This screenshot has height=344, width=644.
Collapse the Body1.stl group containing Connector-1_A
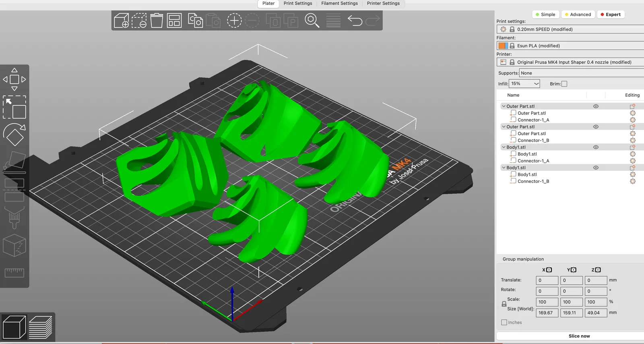pos(504,147)
